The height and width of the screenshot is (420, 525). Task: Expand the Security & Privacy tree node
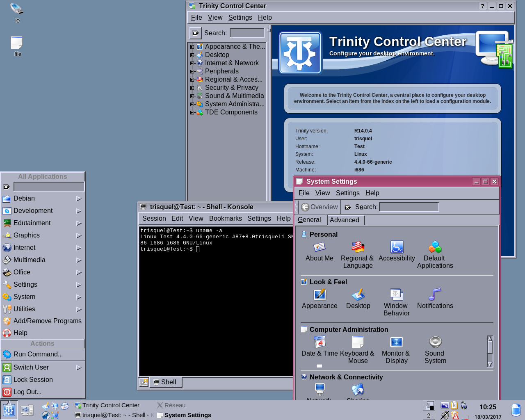click(192, 88)
